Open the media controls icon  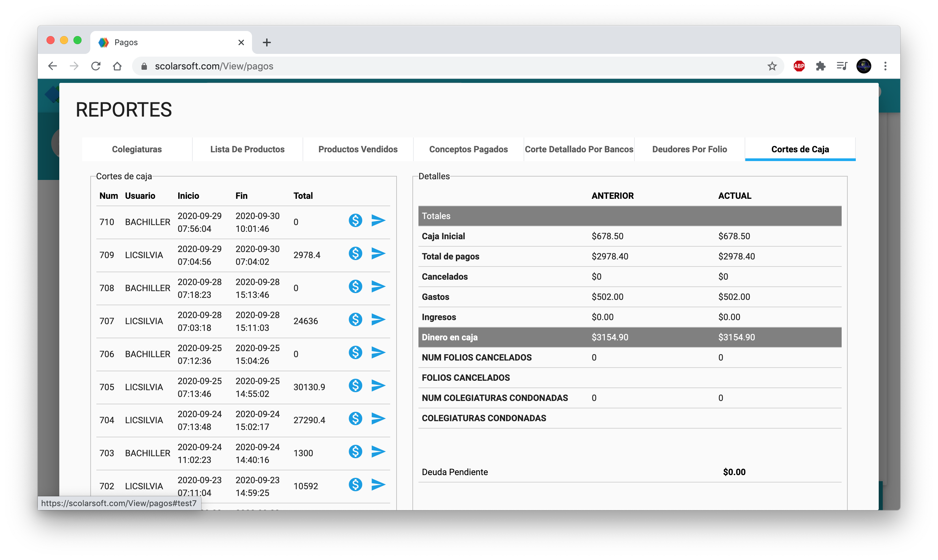[x=842, y=66]
